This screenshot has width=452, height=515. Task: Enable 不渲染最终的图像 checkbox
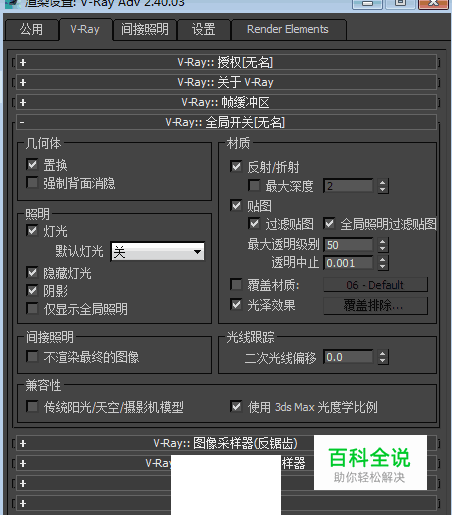point(32,357)
